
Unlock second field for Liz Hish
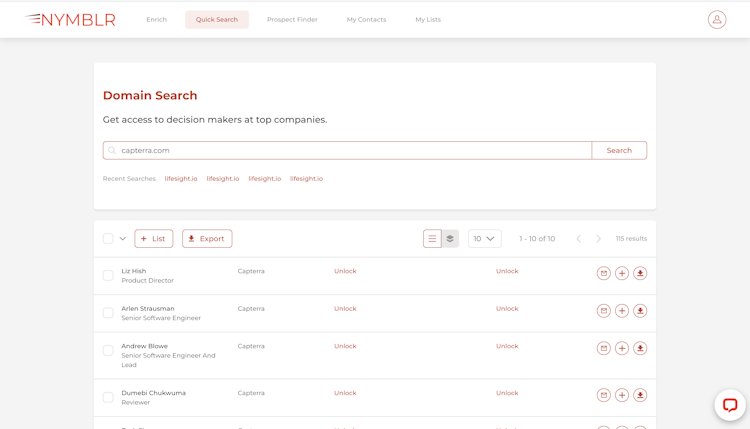[x=507, y=271]
